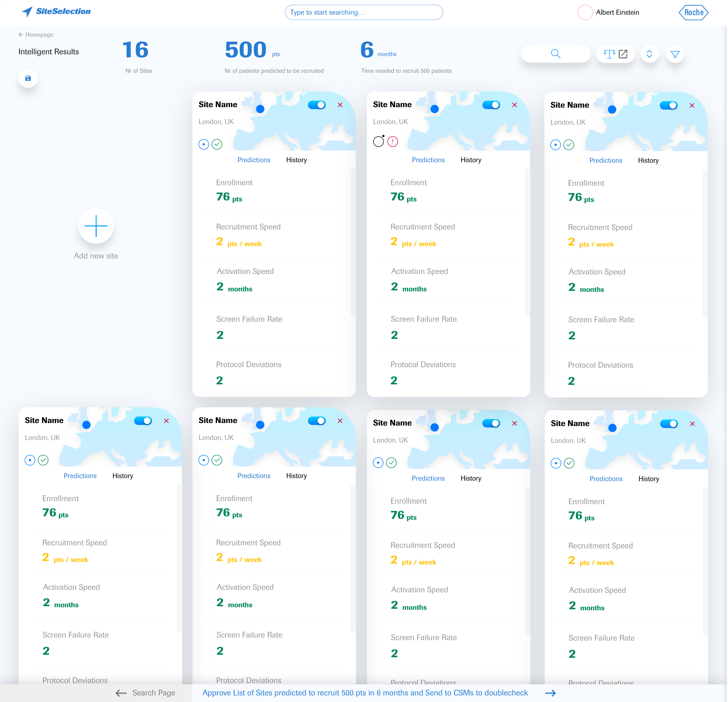Toggle the switch on the second bottom-row site card
The image size is (728, 702).
[317, 420]
